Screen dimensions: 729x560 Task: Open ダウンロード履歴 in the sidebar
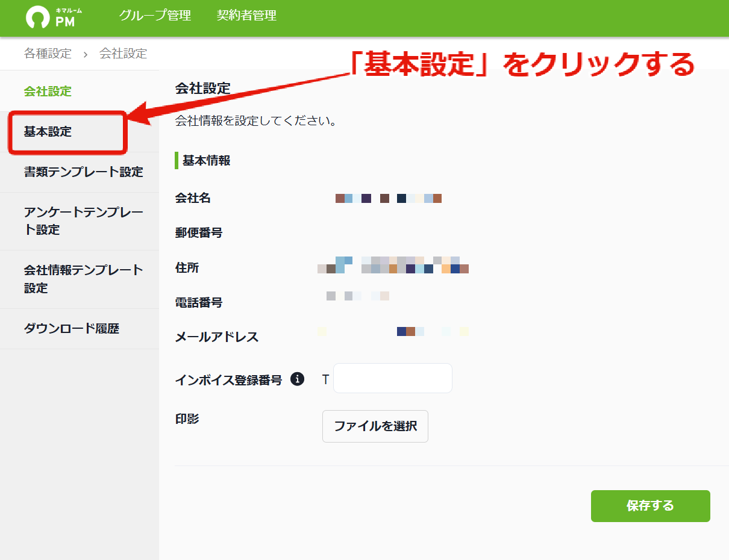(x=80, y=328)
